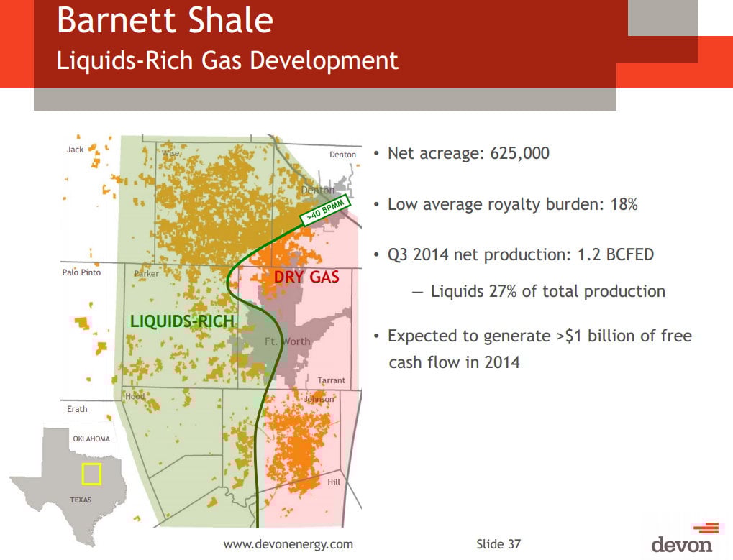Click the DRY GAS map label
Image resolution: width=733 pixels, height=560 pixels.
pos(306,277)
